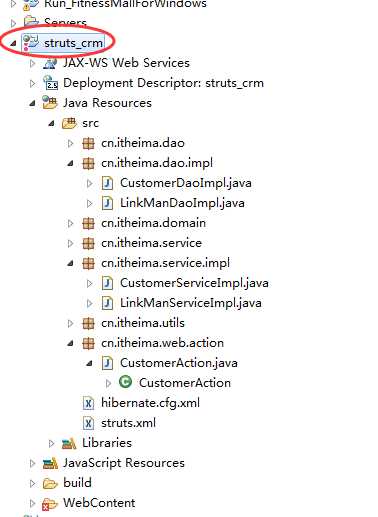Click the cn.itheima.utils package icon

coord(88,323)
